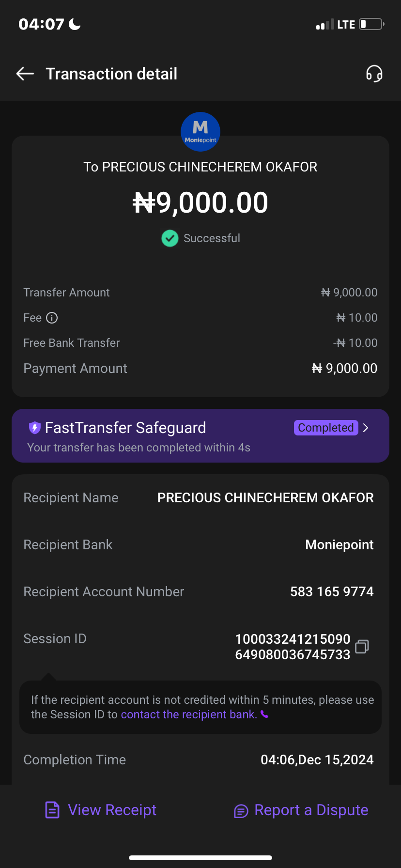
Task: Tap the Fee info icon
Action: [x=52, y=318]
